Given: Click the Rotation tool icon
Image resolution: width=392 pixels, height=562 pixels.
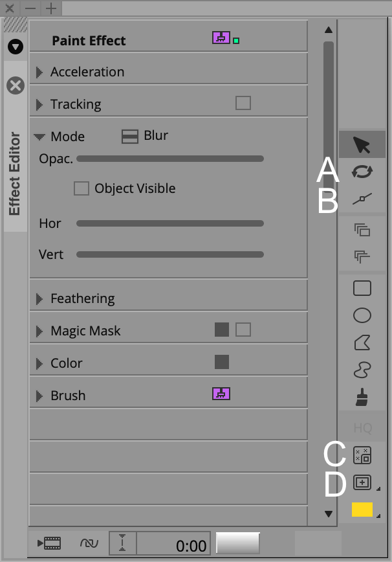Looking at the screenshot, I should coord(362,172).
